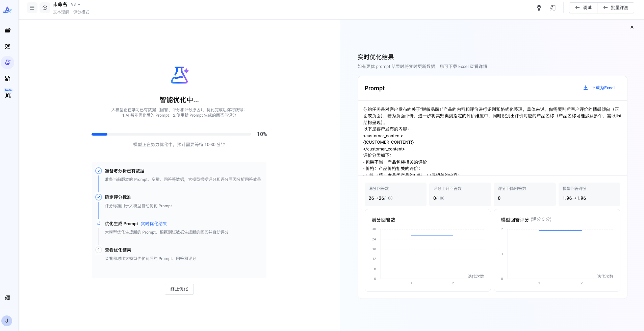Click the 查看优化结果 step
This screenshot has height=331, width=644.
click(118, 250)
